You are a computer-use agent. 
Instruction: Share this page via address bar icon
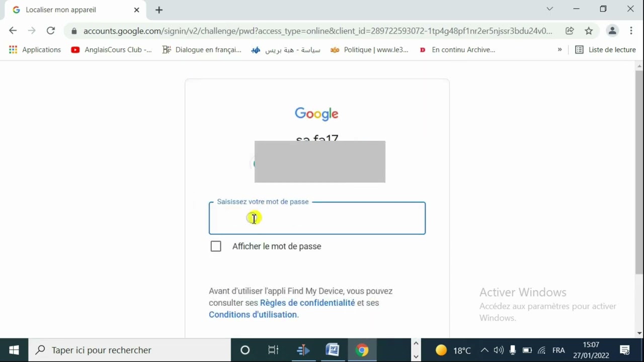click(x=570, y=31)
